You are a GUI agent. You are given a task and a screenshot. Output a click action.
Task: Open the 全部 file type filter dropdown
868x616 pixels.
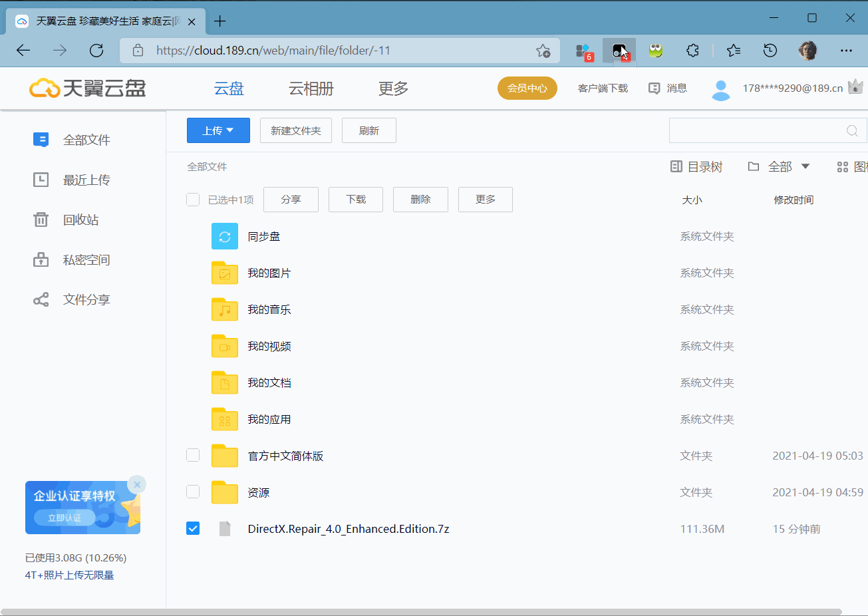(779, 166)
